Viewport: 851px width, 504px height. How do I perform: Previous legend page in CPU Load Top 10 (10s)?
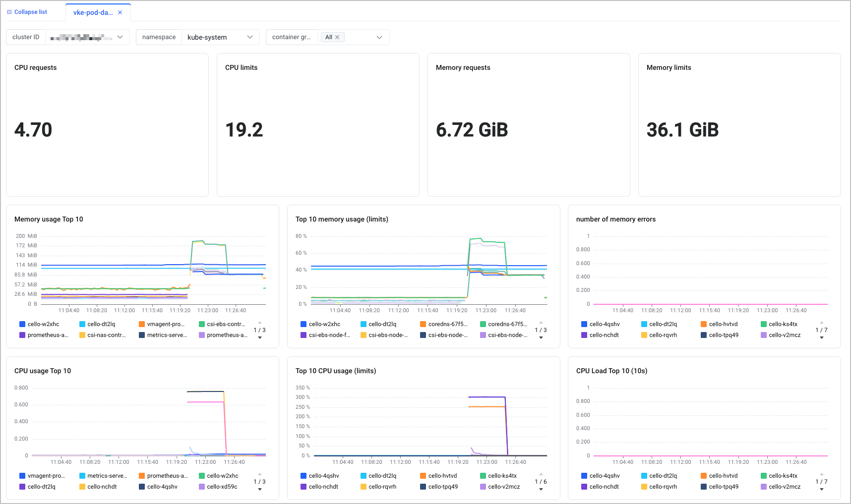pyautogui.click(x=822, y=474)
